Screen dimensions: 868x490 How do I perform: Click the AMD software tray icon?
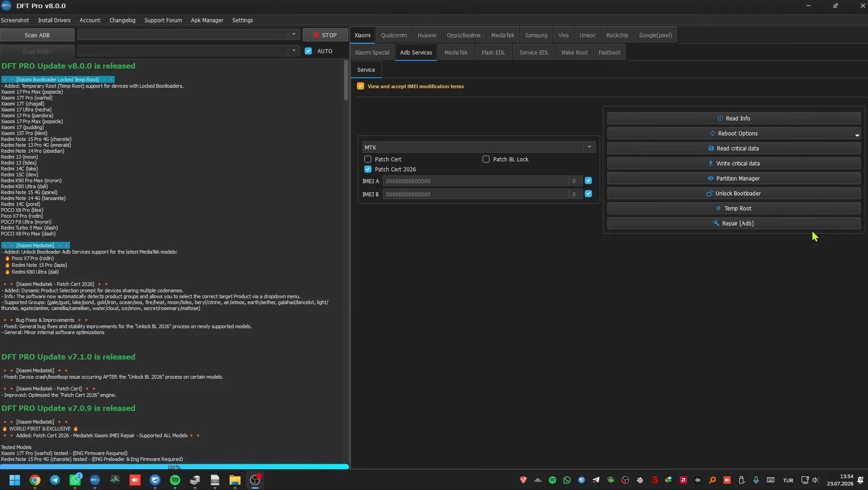coord(683,480)
